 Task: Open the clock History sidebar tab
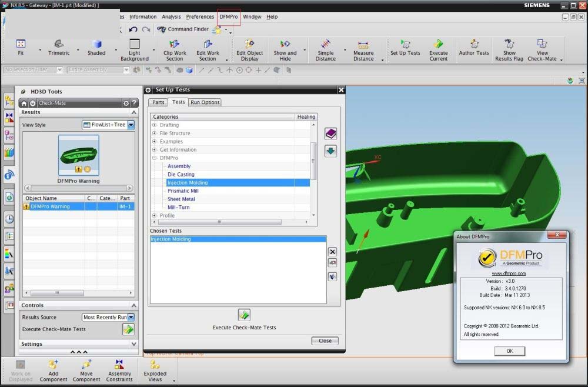point(9,219)
